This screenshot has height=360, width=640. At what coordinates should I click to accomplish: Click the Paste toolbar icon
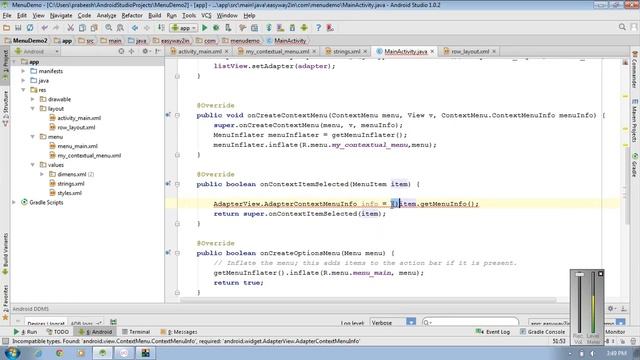click(x=94, y=28)
